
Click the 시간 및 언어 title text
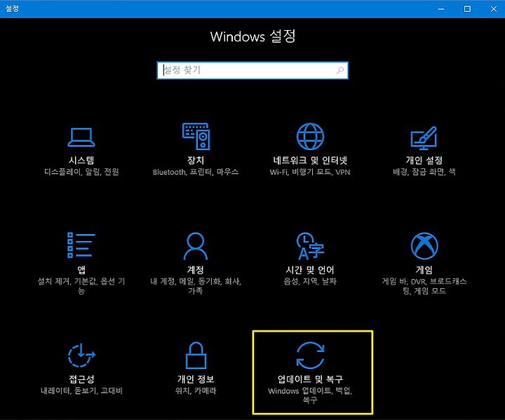tap(310, 269)
